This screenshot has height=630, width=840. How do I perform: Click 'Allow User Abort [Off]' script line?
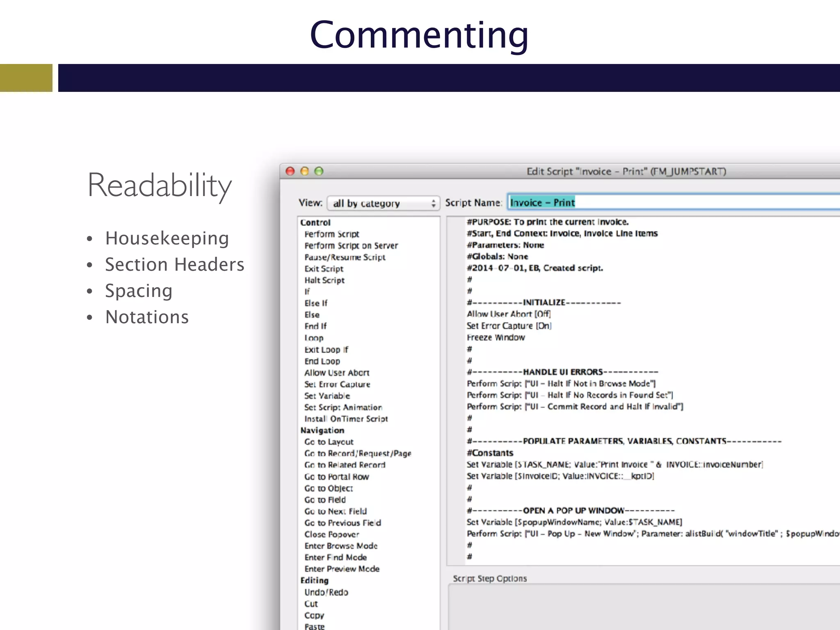509,314
